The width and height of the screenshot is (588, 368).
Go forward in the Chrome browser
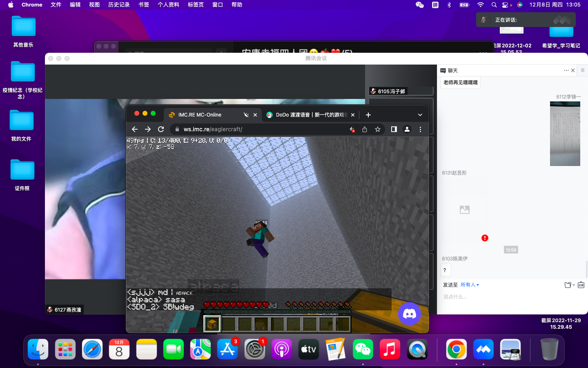click(148, 129)
